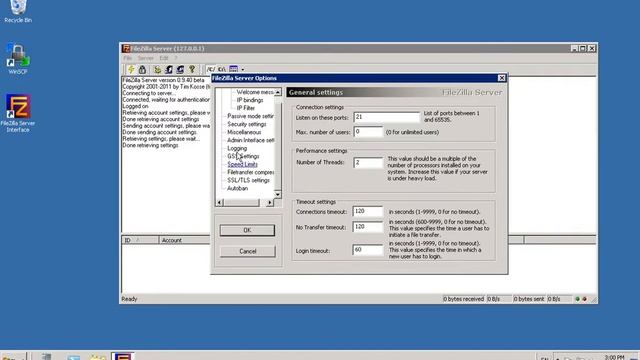The height and width of the screenshot is (360, 640).
Task: Open the Speed Limits tree item
Action: click(242, 164)
